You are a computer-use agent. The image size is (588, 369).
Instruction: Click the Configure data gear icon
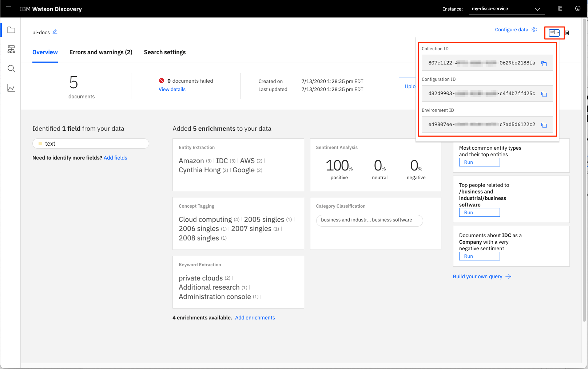coord(534,30)
